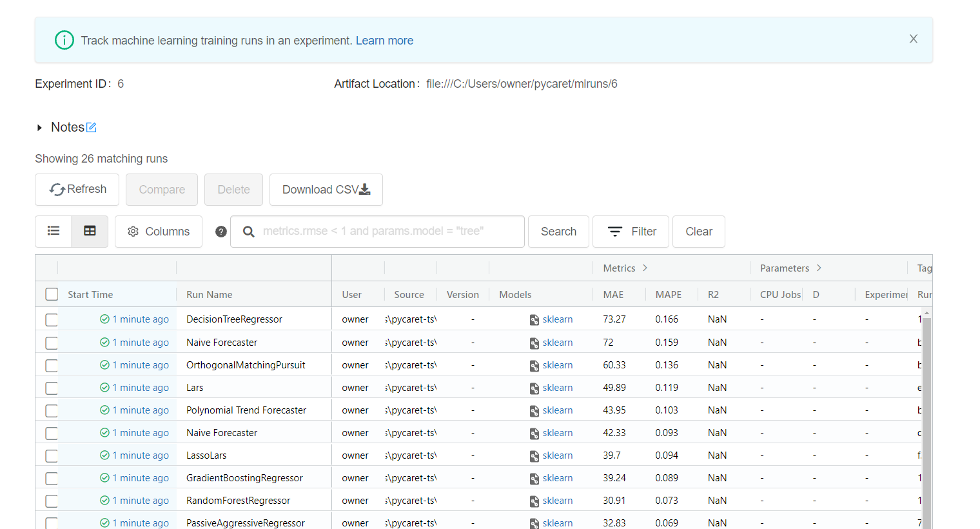Click the edit Notes pencil icon
Screen dimensions: 980x529
92,126
